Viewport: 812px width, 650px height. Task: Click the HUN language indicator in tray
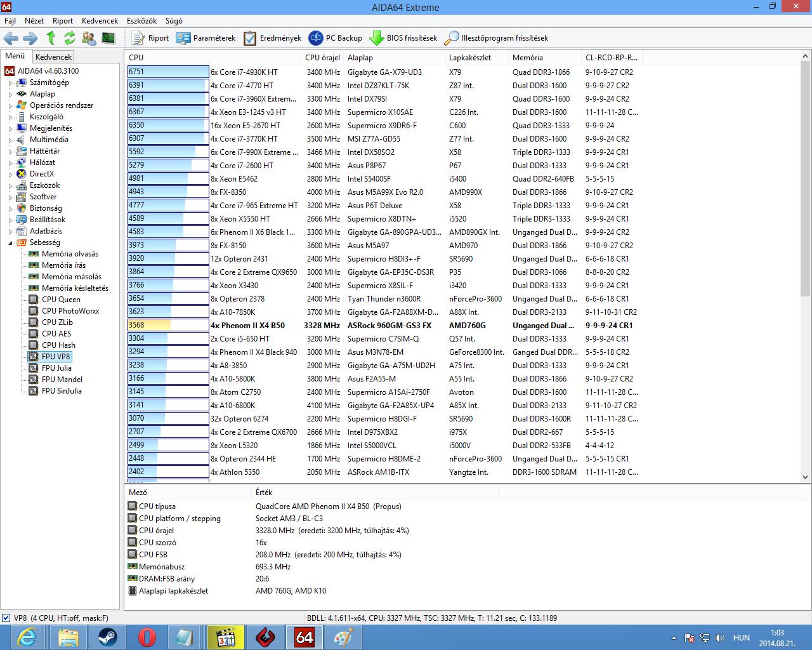tap(741, 637)
